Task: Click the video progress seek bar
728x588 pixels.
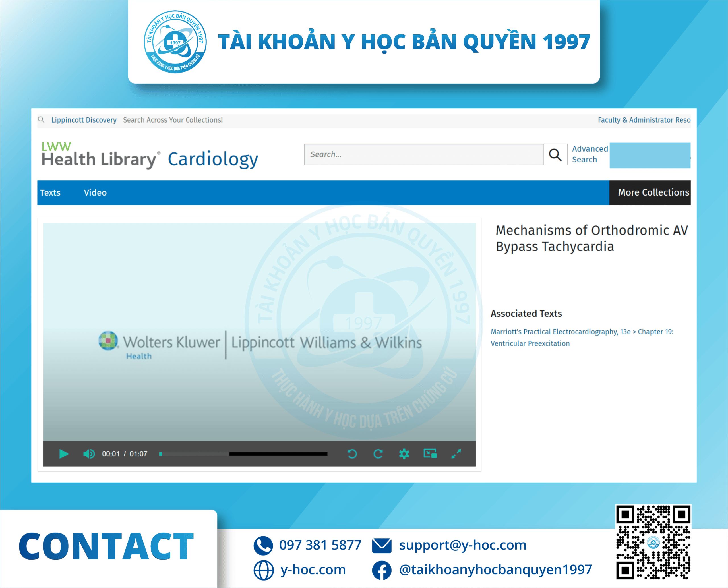Action: [243, 454]
